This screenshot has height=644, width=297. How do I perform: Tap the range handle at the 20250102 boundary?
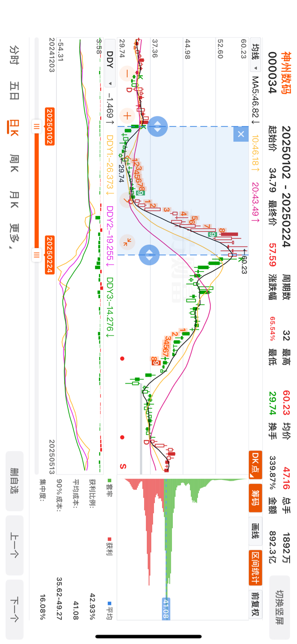(x=157, y=126)
